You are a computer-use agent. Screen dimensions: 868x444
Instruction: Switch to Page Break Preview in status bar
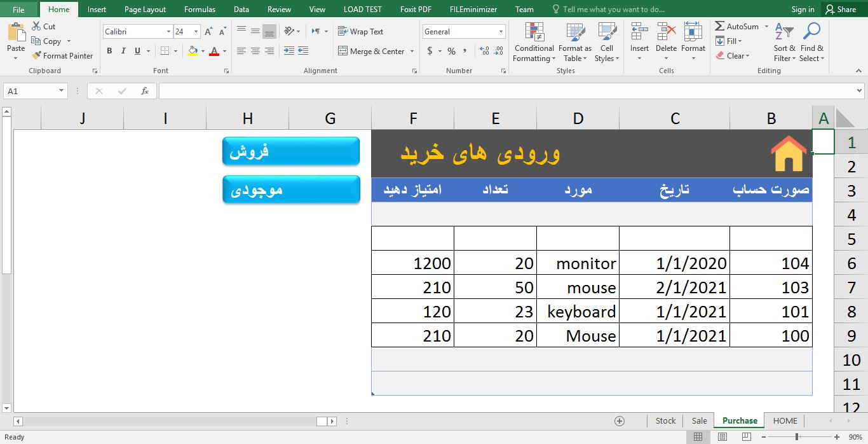tap(747, 437)
